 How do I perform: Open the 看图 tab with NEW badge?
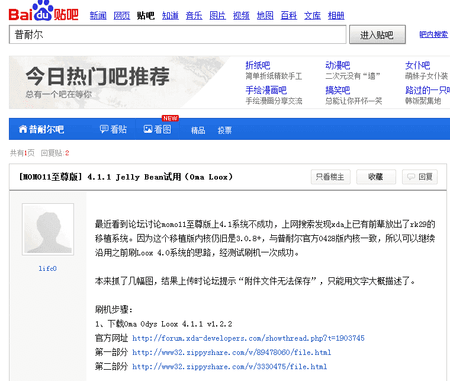158,129
